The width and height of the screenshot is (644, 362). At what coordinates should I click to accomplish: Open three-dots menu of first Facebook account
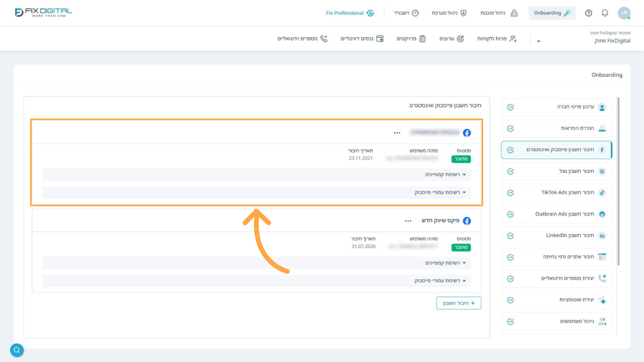pyautogui.click(x=397, y=133)
